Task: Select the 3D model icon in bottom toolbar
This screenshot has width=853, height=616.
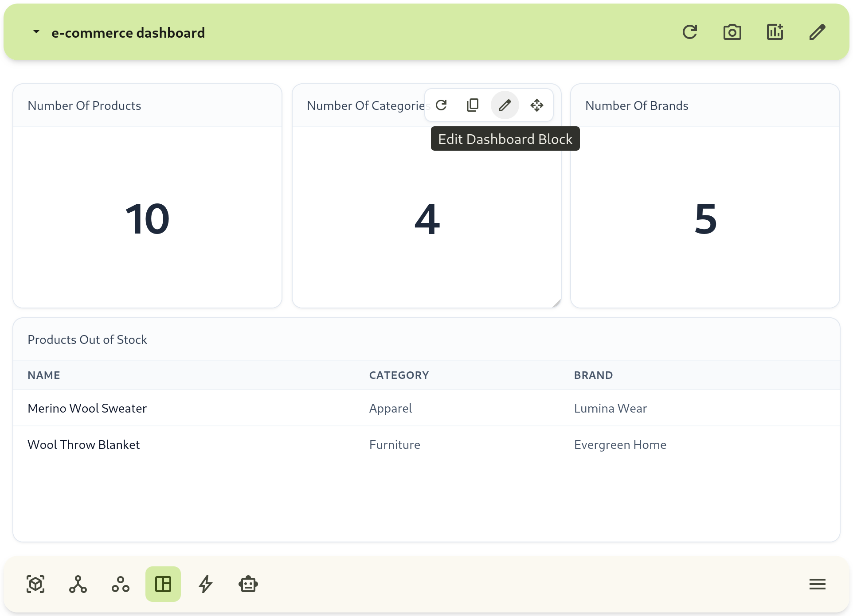Action: (35, 584)
